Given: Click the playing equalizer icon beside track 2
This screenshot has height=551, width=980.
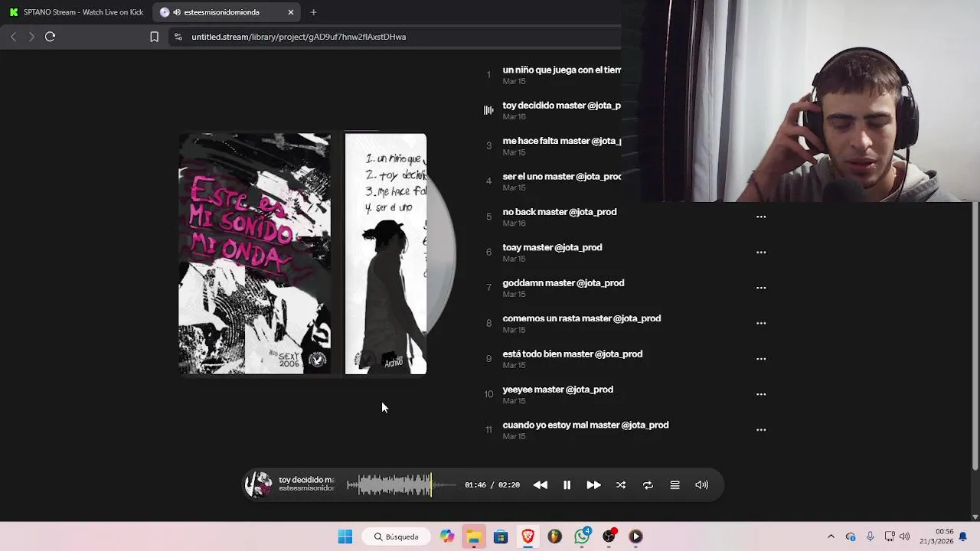Looking at the screenshot, I should (x=488, y=110).
